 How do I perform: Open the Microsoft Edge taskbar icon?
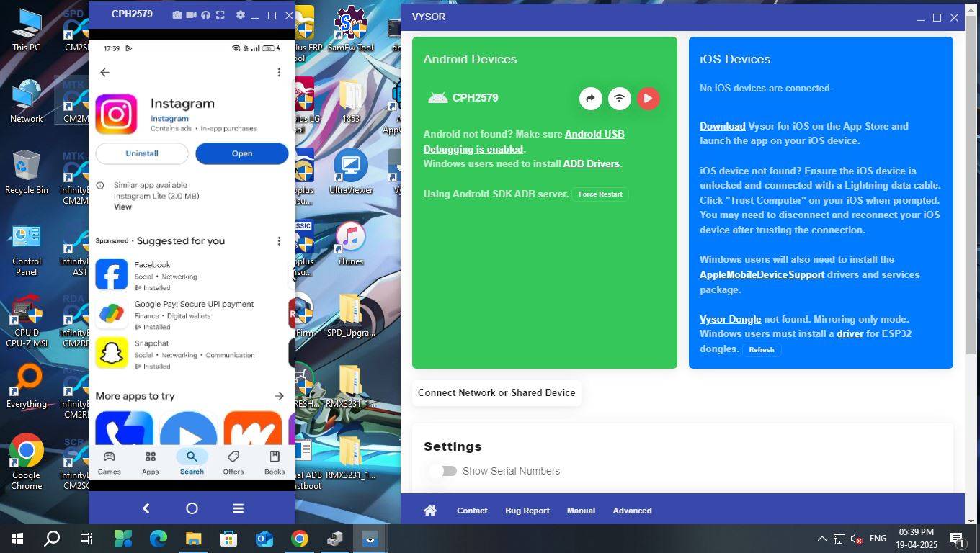[159, 539]
